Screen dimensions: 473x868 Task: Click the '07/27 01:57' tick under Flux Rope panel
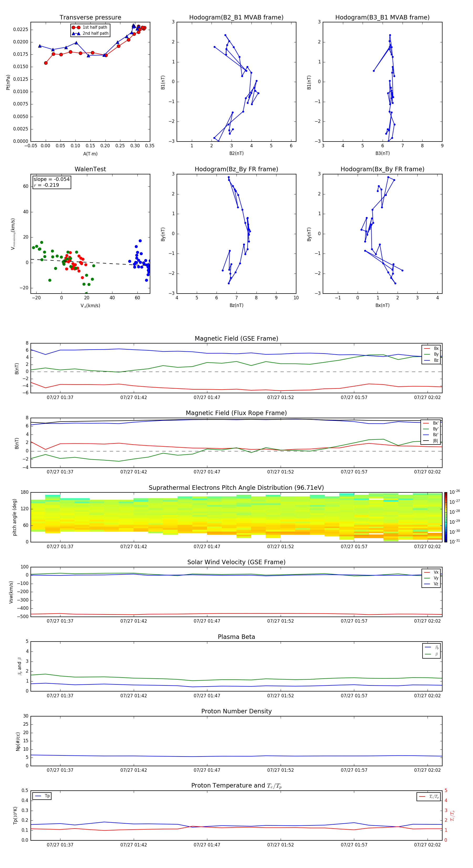coord(354,472)
